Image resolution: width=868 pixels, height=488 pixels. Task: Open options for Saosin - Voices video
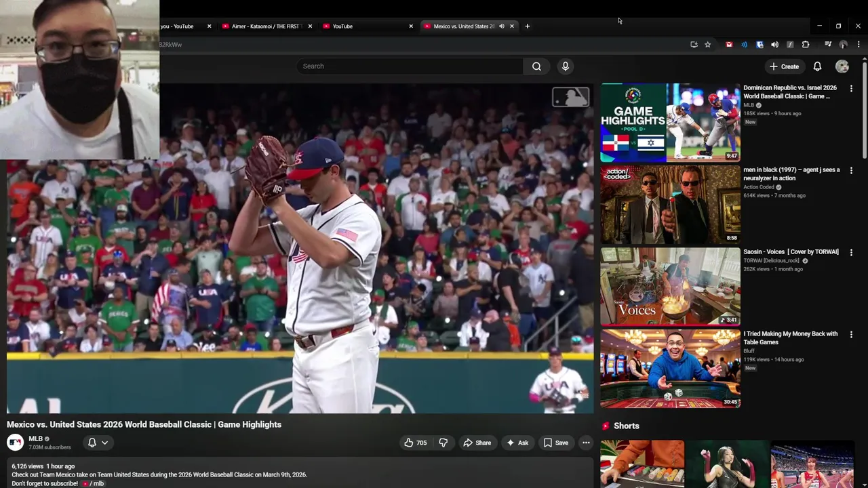(851, 252)
